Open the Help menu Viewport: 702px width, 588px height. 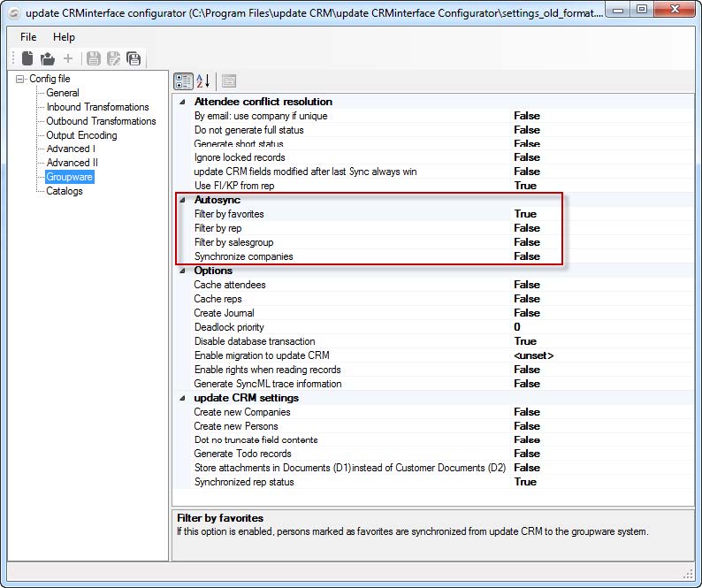pyautogui.click(x=64, y=37)
